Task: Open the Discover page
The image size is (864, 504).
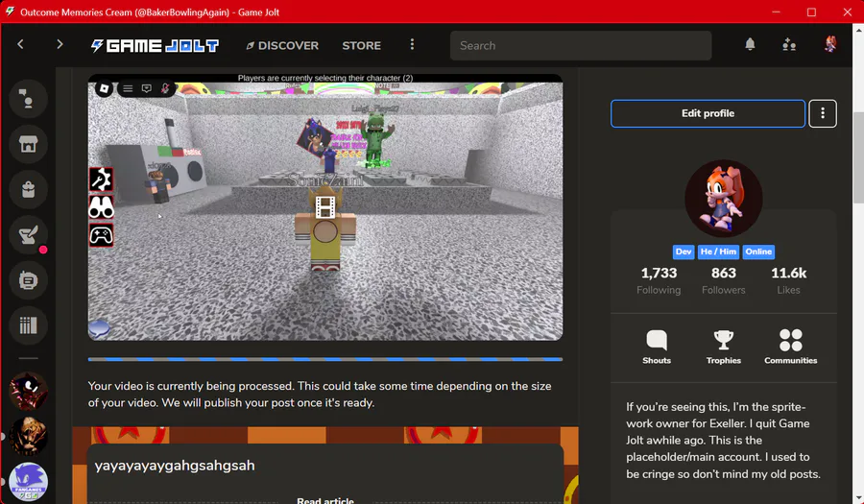Action: pyautogui.click(x=282, y=46)
